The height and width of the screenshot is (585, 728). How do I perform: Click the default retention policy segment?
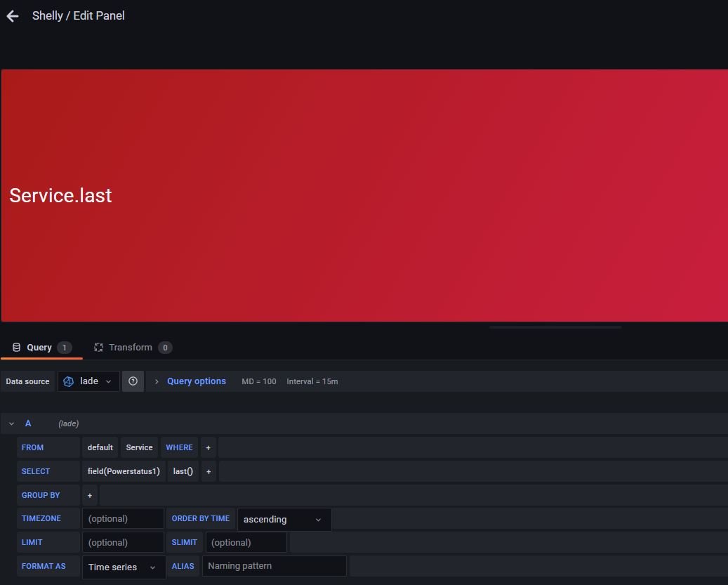pos(100,447)
